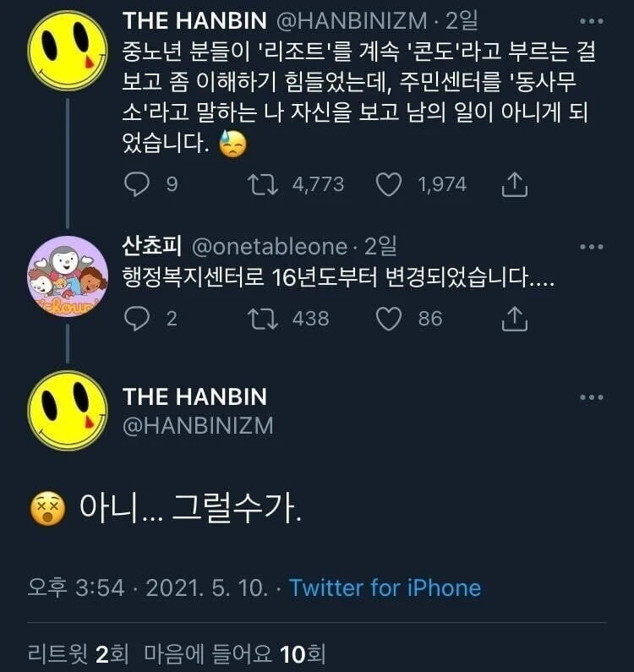Reply to 산초피's tweet
The height and width of the screenshot is (672, 634).
pos(137,318)
